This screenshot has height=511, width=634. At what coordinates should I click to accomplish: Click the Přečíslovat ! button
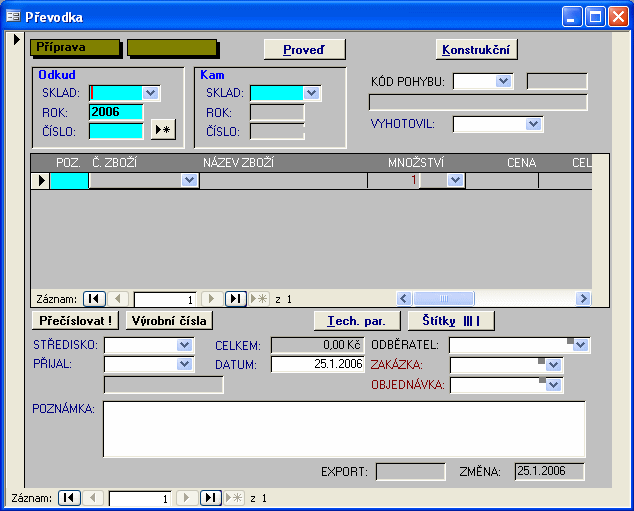click(x=76, y=321)
